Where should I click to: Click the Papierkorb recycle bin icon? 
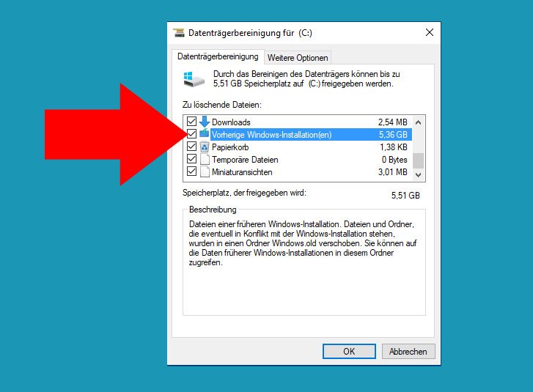pos(205,147)
